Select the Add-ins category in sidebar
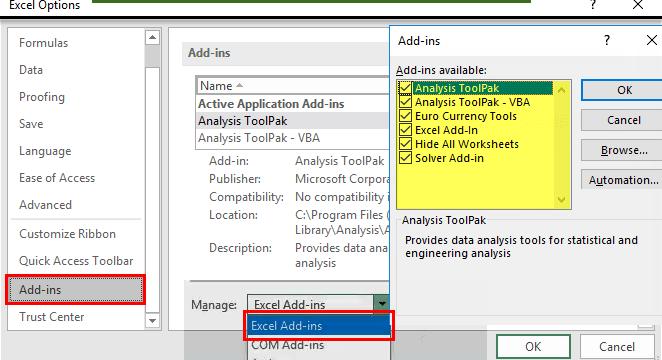Screen dimensions: 662x360 point(76,290)
